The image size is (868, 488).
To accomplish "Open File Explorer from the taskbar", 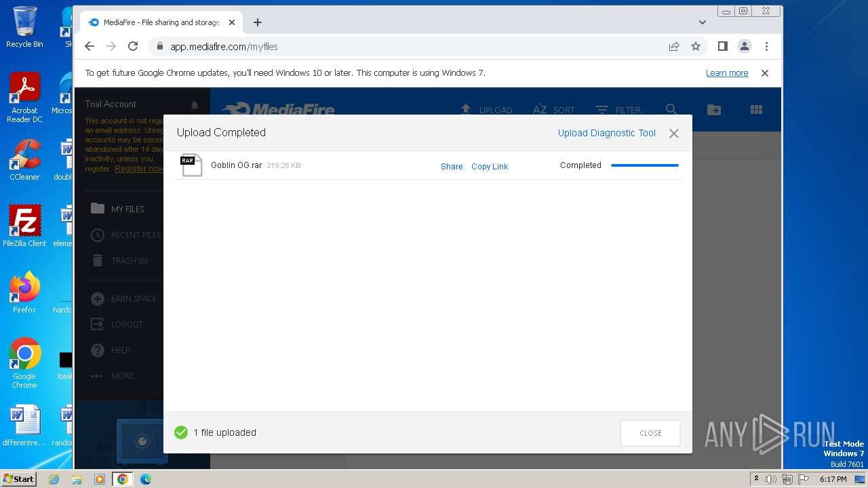I will [x=77, y=479].
